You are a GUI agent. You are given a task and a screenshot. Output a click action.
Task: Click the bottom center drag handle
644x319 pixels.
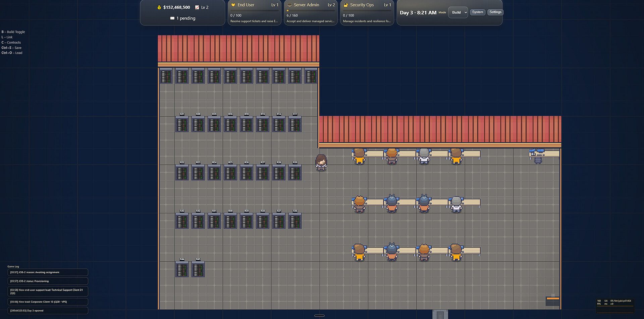(x=319, y=316)
